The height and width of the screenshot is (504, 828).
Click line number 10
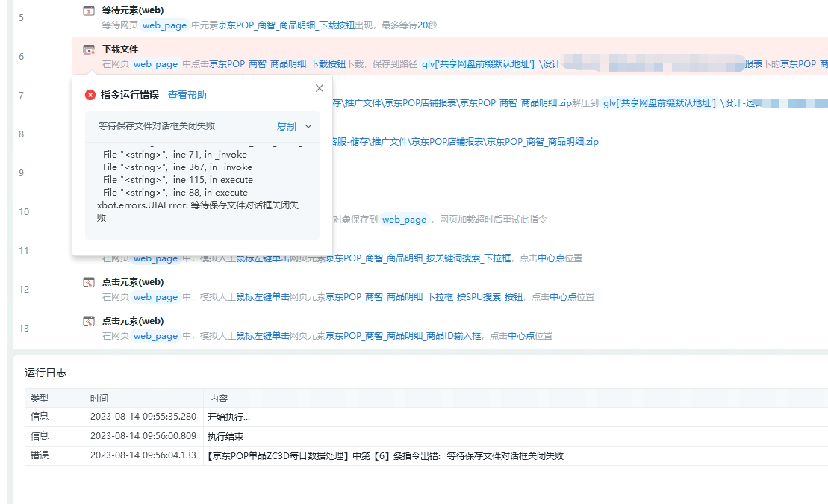point(24,212)
